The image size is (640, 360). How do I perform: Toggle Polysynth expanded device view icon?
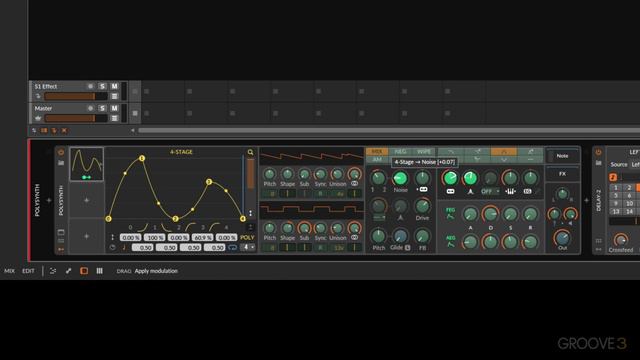point(61,232)
